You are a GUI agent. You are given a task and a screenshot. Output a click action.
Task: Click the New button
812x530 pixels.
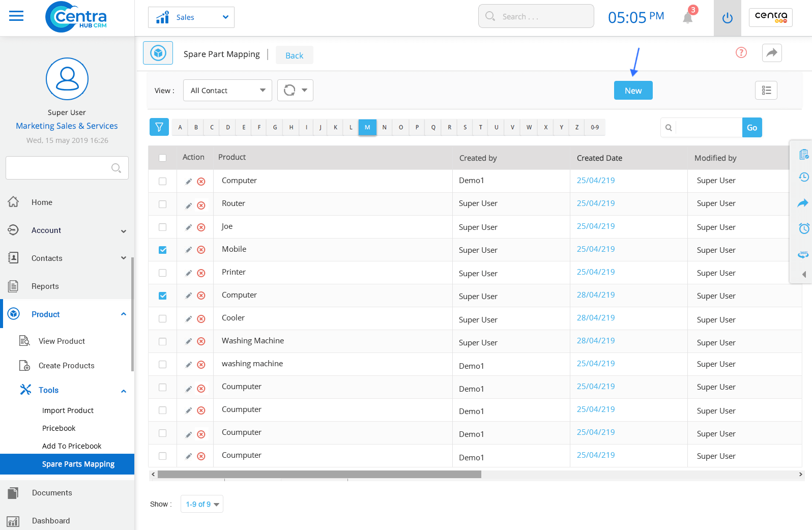coord(633,91)
